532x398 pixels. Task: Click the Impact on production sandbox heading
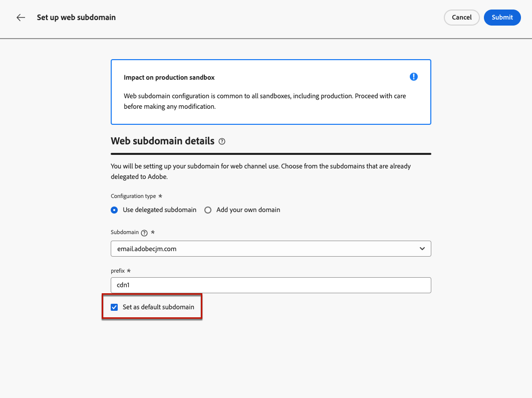click(169, 78)
